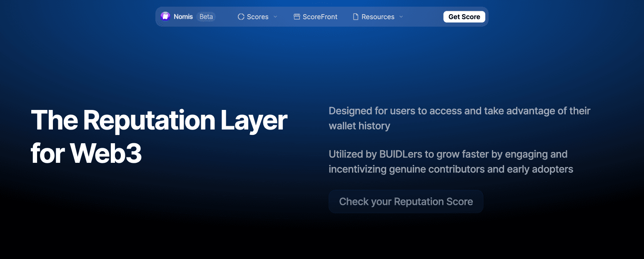This screenshot has width=644, height=259.
Task: Open the Resources menu label
Action: pyautogui.click(x=378, y=17)
